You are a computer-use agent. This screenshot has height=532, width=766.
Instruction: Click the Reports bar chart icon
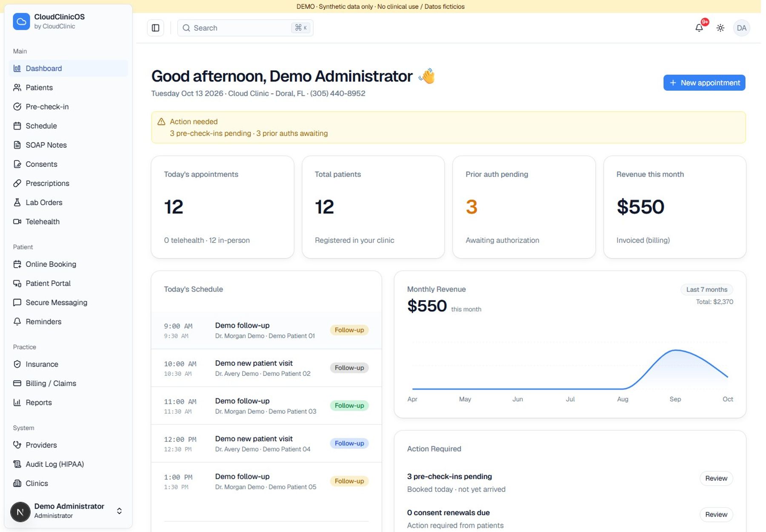click(x=17, y=402)
